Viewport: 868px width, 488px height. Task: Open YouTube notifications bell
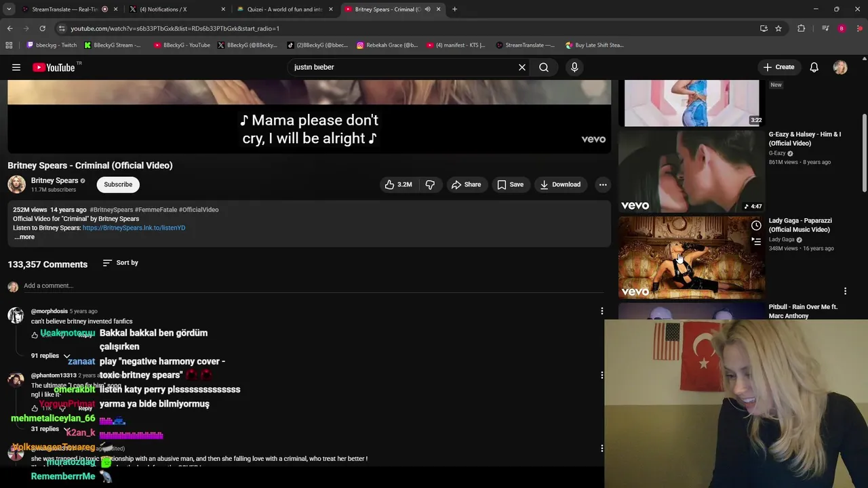coord(814,67)
